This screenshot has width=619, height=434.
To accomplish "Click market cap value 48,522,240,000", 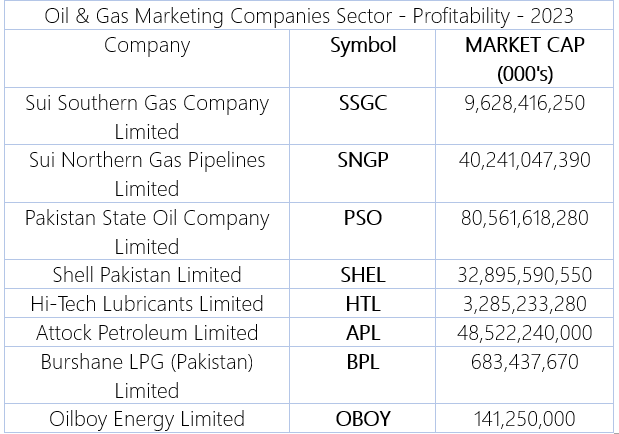I will [524, 332].
